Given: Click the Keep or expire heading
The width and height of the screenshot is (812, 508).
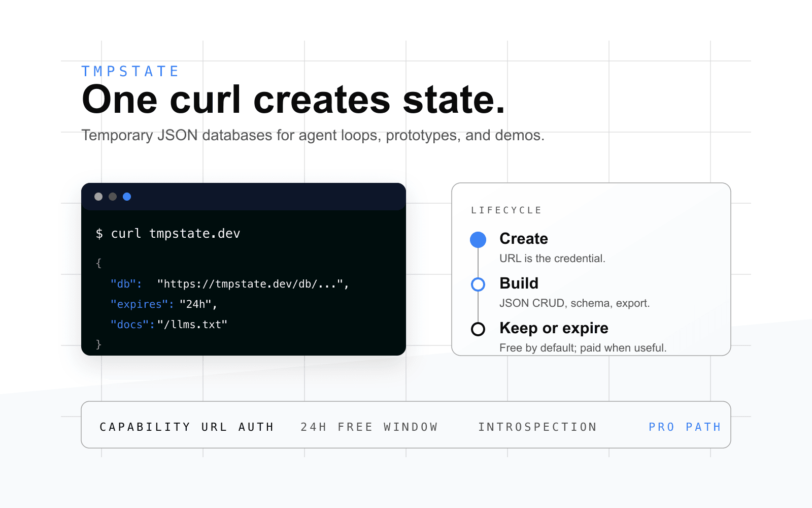Looking at the screenshot, I should (554, 328).
